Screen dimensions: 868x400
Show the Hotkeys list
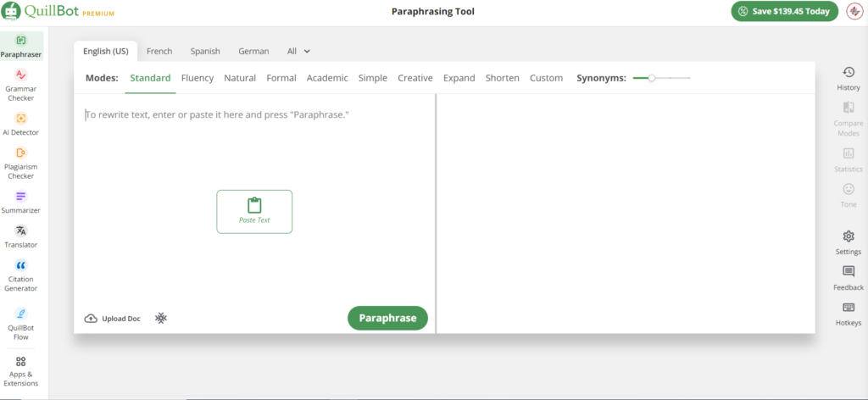click(848, 314)
